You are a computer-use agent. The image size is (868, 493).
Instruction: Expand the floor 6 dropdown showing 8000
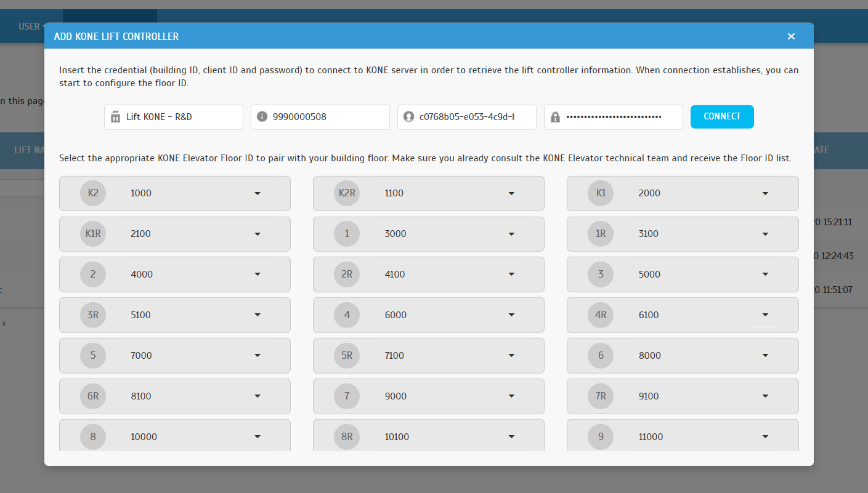pyautogui.click(x=704, y=356)
